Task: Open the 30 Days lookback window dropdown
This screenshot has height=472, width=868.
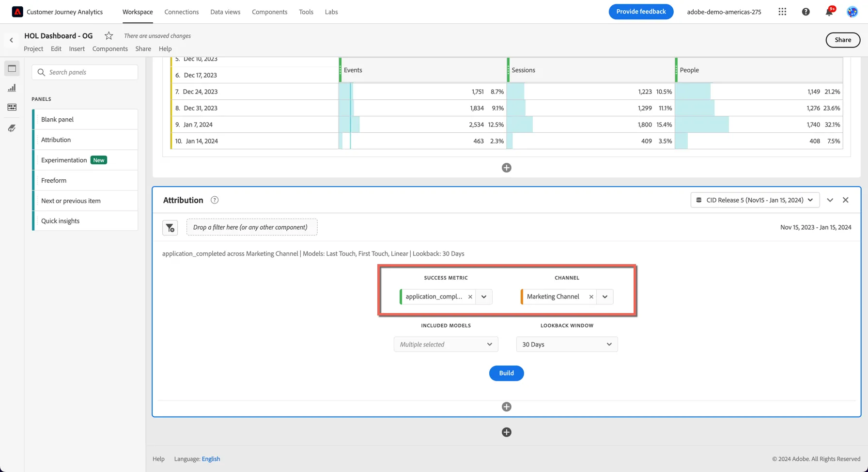Action: [x=567, y=345]
